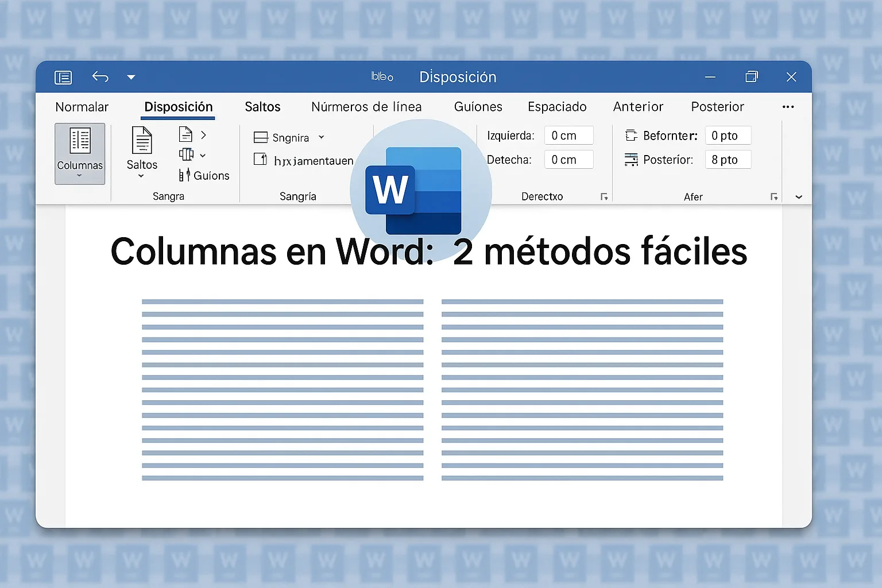Click the undo arrow in title bar
Image resolution: width=882 pixels, height=588 pixels.
[100, 77]
